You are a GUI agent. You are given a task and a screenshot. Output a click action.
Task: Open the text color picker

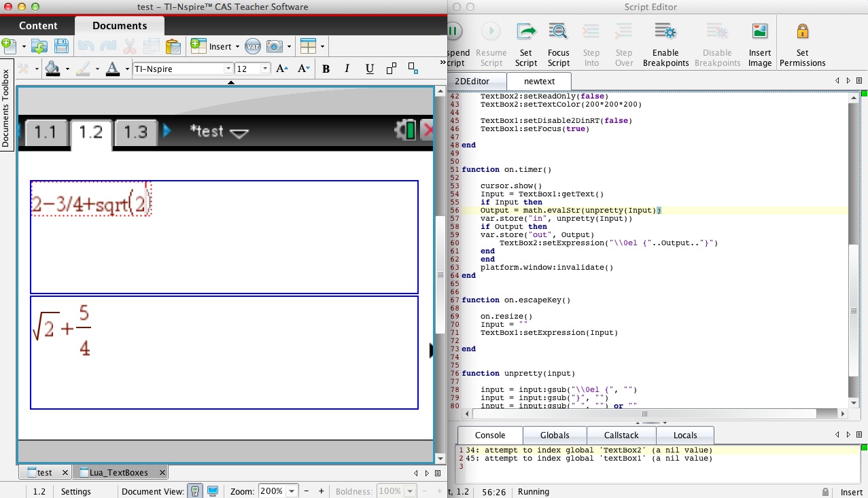pyautogui.click(x=112, y=69)
